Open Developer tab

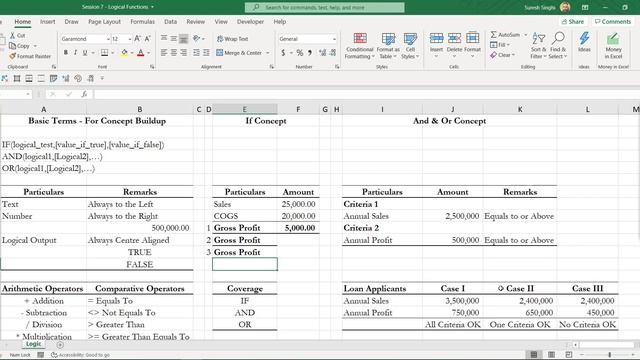click(x=250, y=22)
